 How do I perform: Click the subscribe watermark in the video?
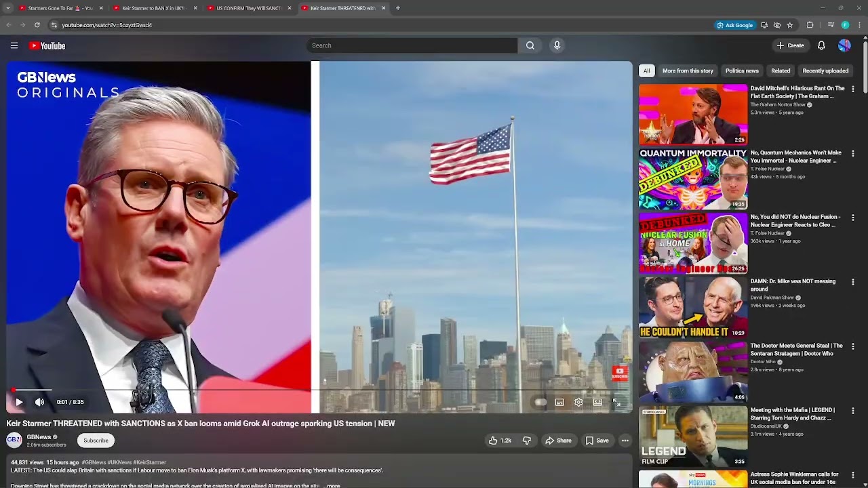click(620, 373)
